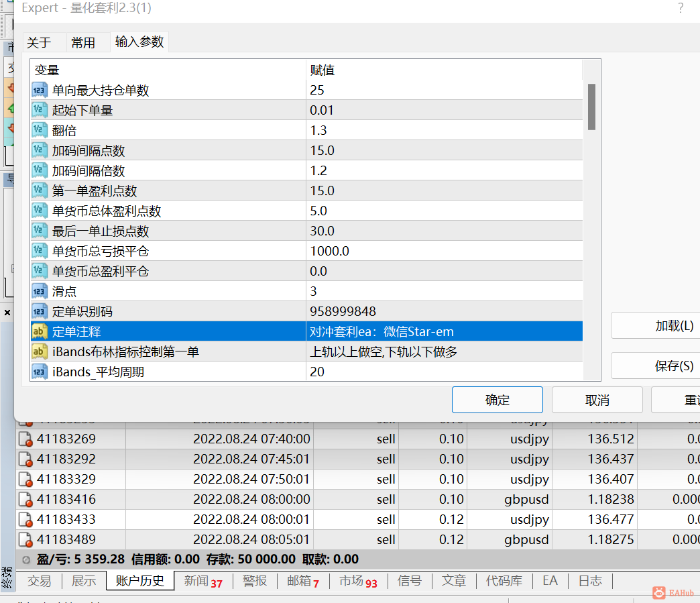Screen dimensions: 700x603
Task: Click the icon beside 单货币总盈利平仓
Action: click(40, 271)
